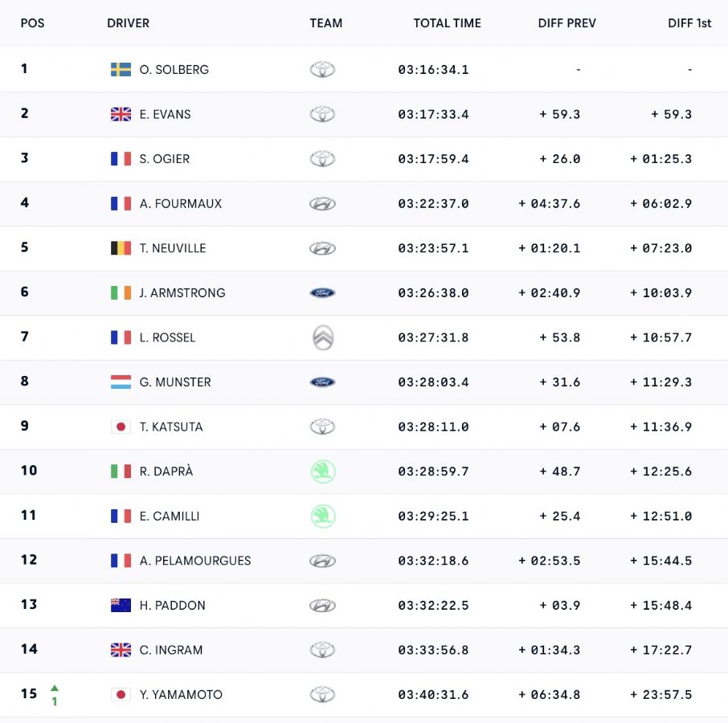Image resolution: width=728 pixels, height=723 pixels.
Task: Click the DIFF PREV column header
Action: (567, 23)
